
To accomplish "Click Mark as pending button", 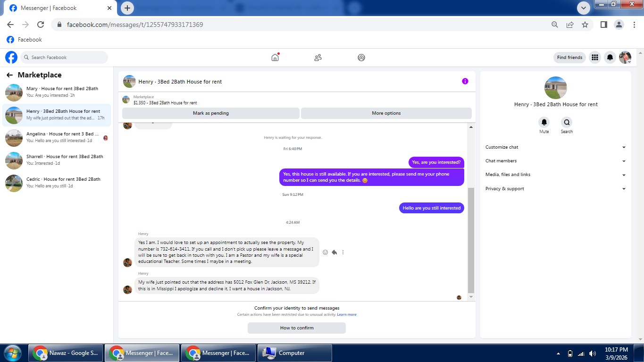I will pos(211,113).
